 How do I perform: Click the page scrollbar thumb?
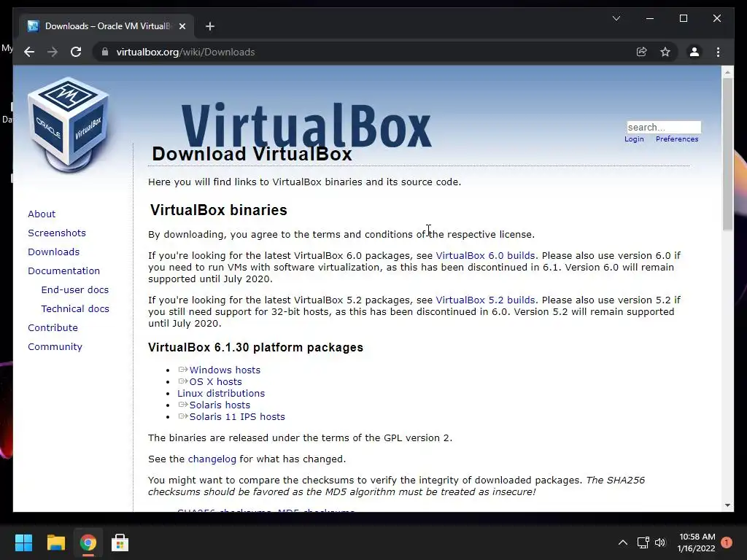[727, 155]
